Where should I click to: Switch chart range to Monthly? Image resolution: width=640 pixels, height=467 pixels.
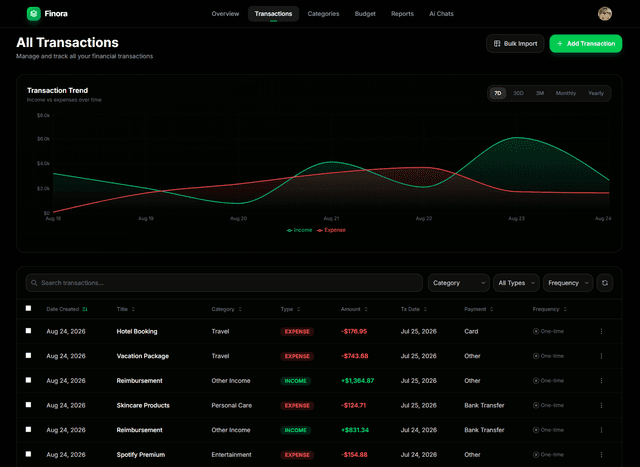566,93
